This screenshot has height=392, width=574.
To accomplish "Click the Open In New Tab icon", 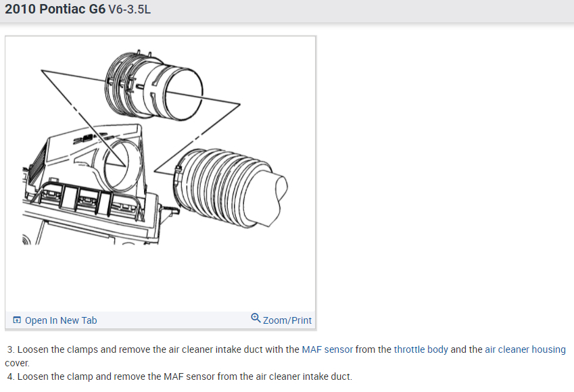I will click(17, 320).
